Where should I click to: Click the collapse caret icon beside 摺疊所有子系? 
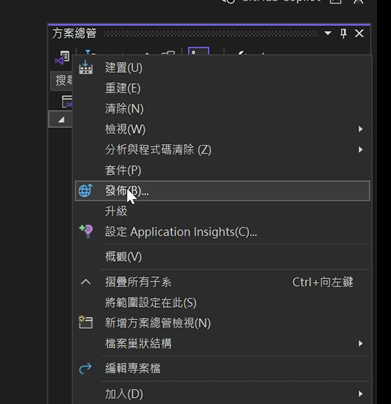point(86,282)
